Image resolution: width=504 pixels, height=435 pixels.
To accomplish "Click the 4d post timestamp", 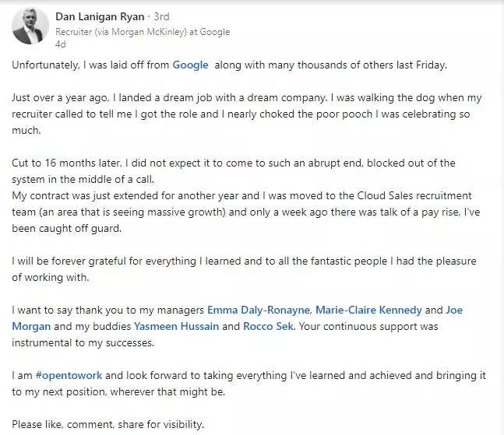I will pyautogui.click(x=60, y=44).
